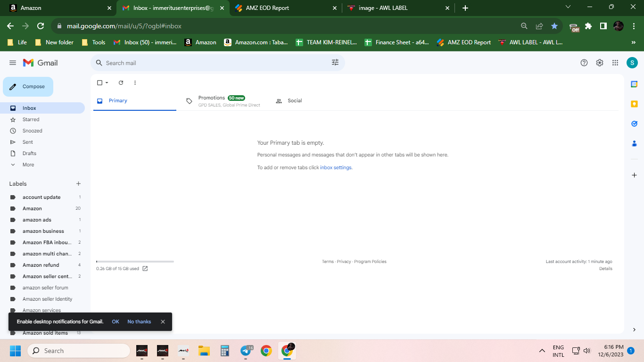Viewport: 644px width, 362px height.
Task: Show hidden bookmarks chevron
Action: (x=633, y=42)
